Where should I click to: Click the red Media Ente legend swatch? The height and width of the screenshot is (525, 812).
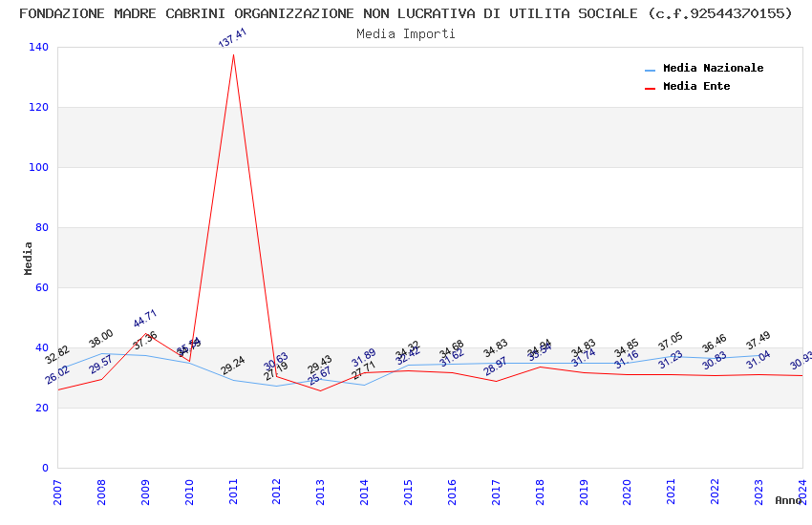[650, 89]
